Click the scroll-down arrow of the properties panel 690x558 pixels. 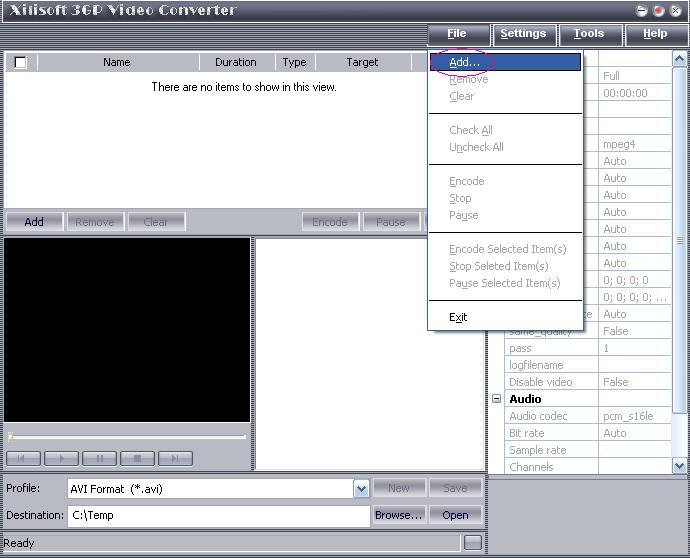point(680,466)
